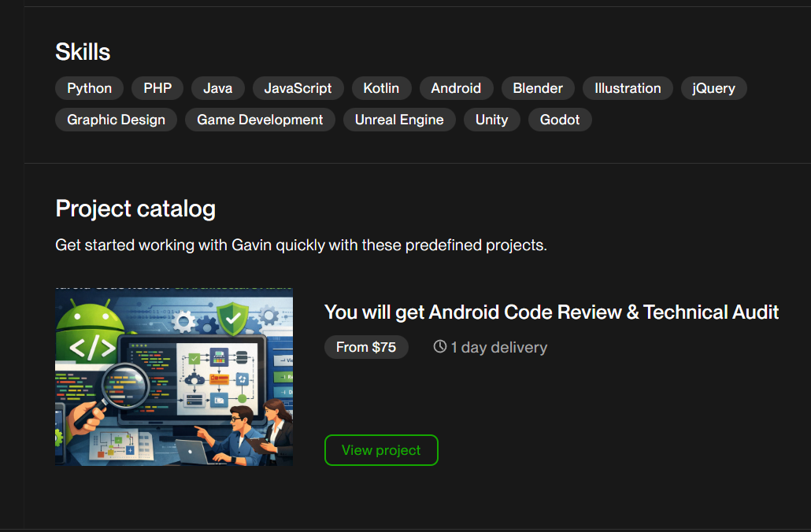Click the Blender skill tag

pyautogui.click(x=538, y=88)
